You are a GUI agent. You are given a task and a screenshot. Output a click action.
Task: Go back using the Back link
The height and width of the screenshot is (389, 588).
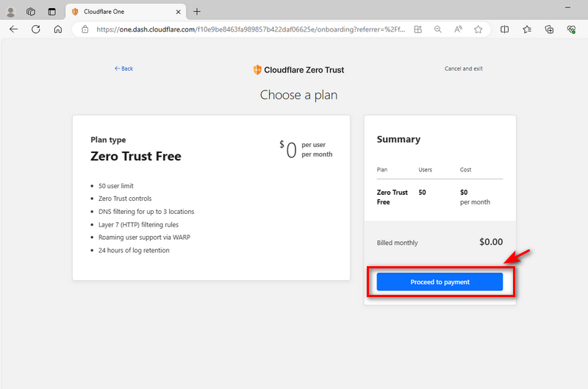point(123,68)
